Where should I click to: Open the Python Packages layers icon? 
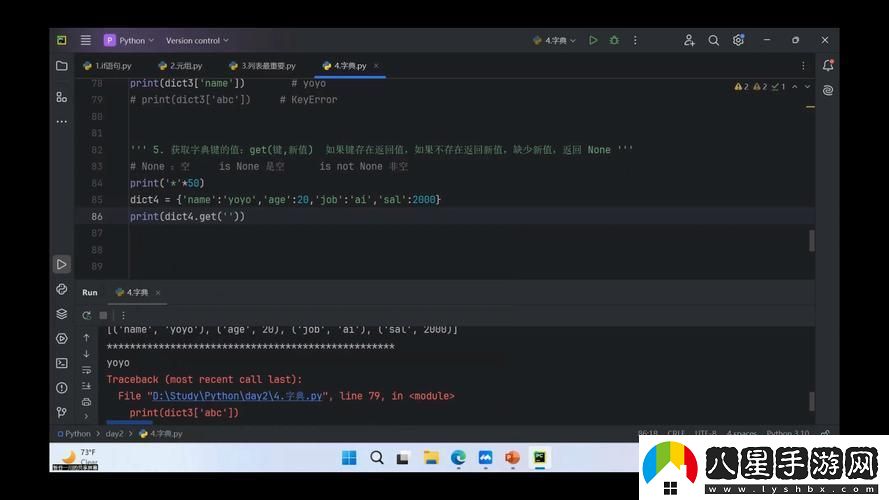coord(62,313)
